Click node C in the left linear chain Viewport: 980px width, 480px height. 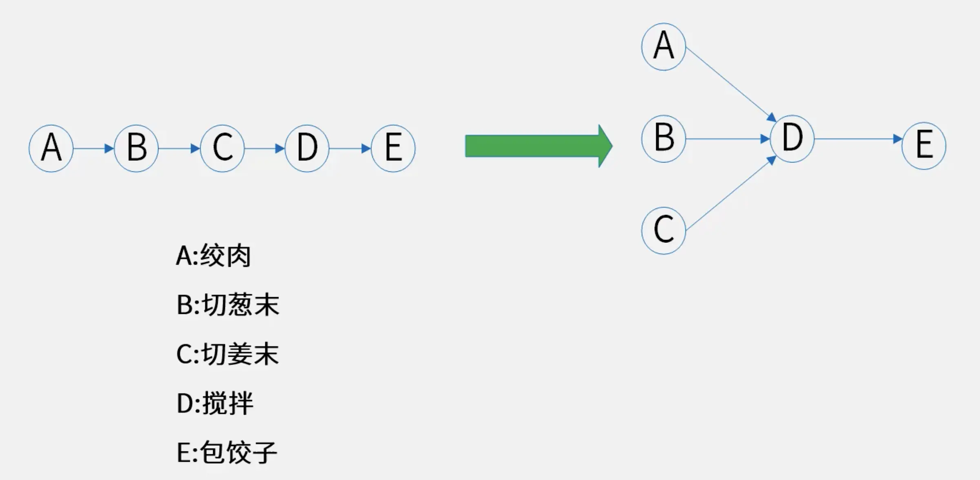pos(222,148)
